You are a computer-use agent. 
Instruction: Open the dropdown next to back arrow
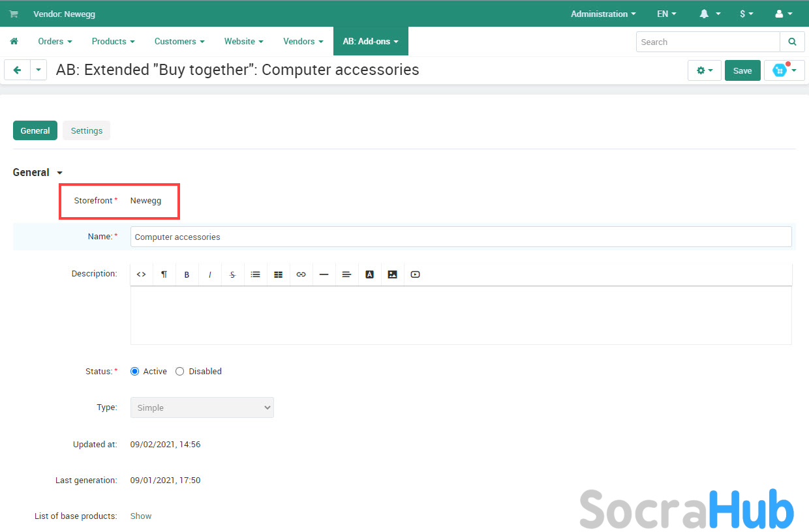(x=38, y=70)
